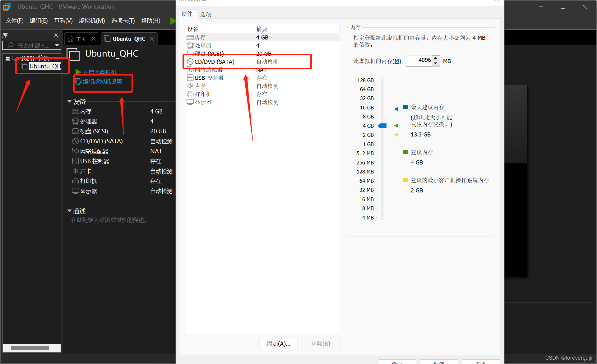Collapse the 设备 devices section

click(x=69, y=102)
